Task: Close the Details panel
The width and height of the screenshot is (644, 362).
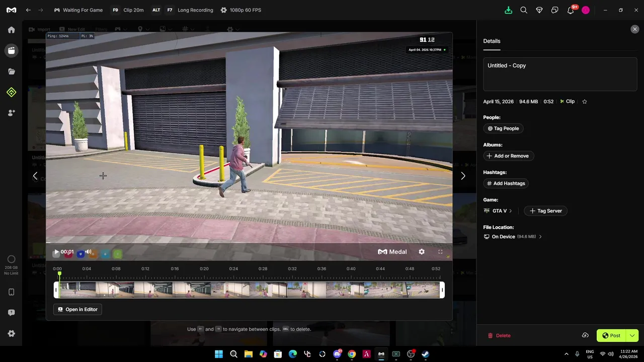Action: click(x=634, y=29)
